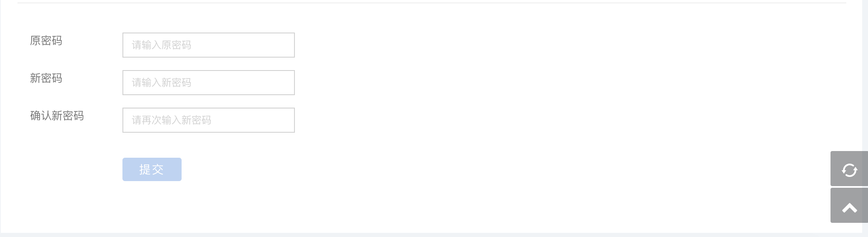Click the 新密码 field label
The height and width of the screenshot is (237, 868).
coord(46,78)
